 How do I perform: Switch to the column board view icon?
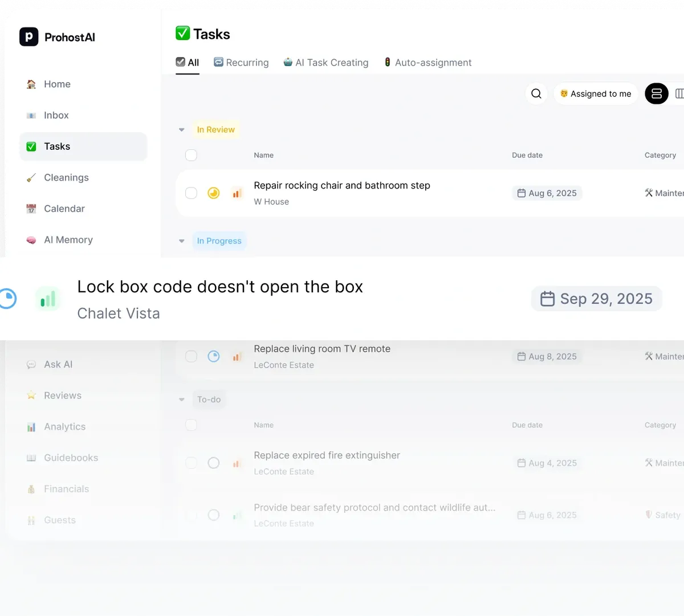coord(679,93)
